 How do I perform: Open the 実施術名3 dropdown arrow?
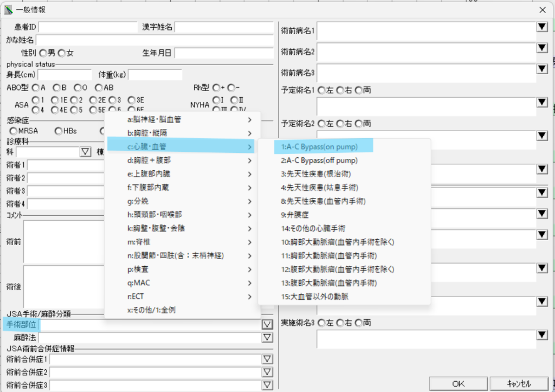[541, 336]
